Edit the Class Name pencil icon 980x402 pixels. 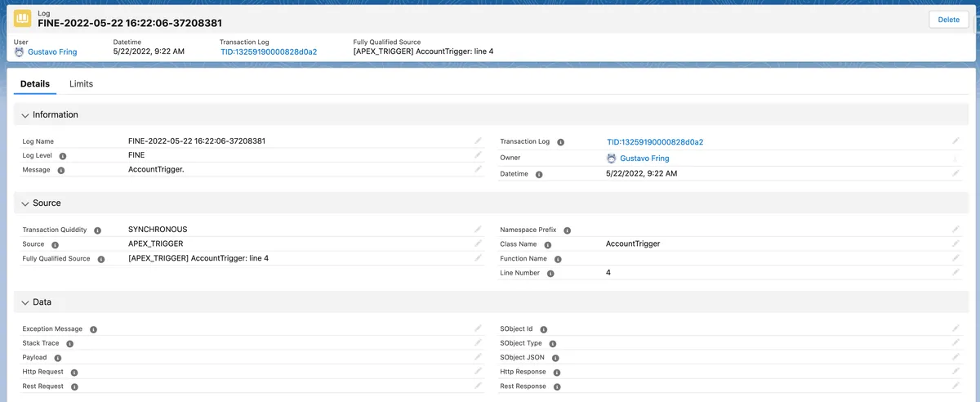pos(955,243)
